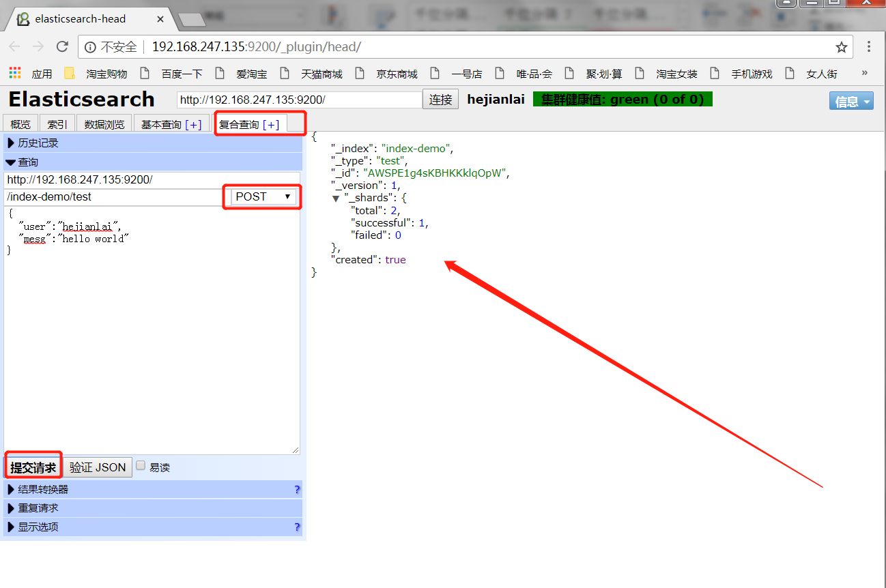The height and width of the screenshot is (588, 886).
Task: Open the Apps grid bookmark icon
Action: pos(15,73)
